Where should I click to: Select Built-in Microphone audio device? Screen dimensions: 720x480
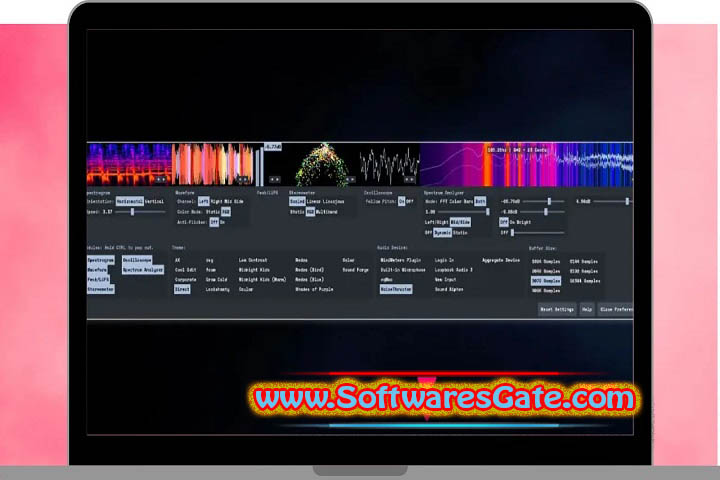click(x=403, y=270)
